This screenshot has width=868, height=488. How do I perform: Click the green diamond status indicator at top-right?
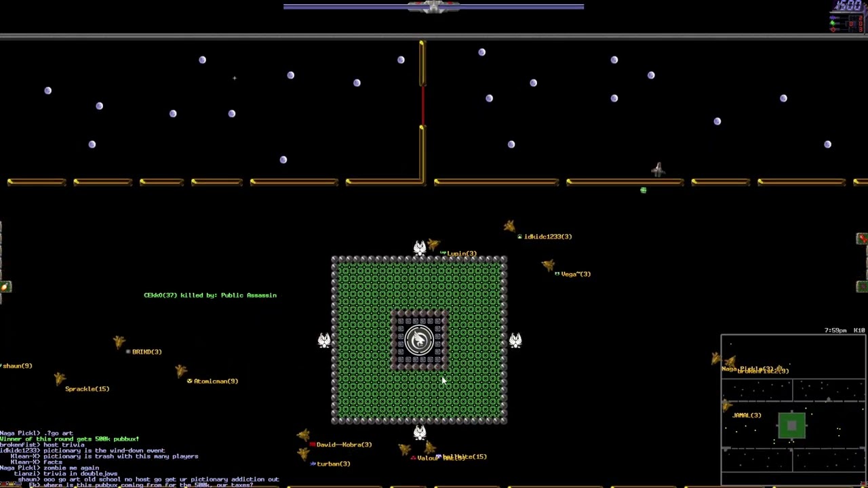[x=833, y=24]
